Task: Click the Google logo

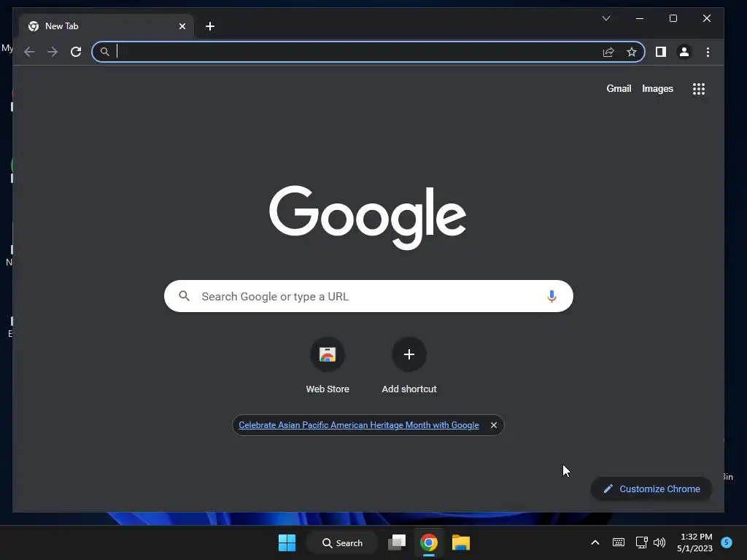Action: point(368,217)
